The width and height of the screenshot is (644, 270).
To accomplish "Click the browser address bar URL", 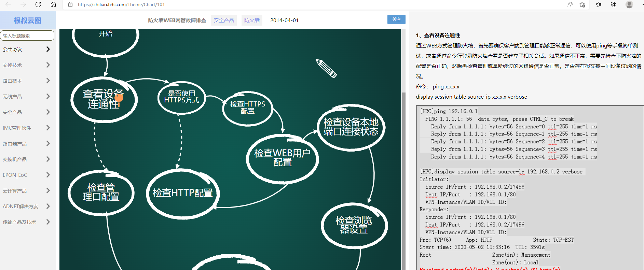I will coord(121,4).
